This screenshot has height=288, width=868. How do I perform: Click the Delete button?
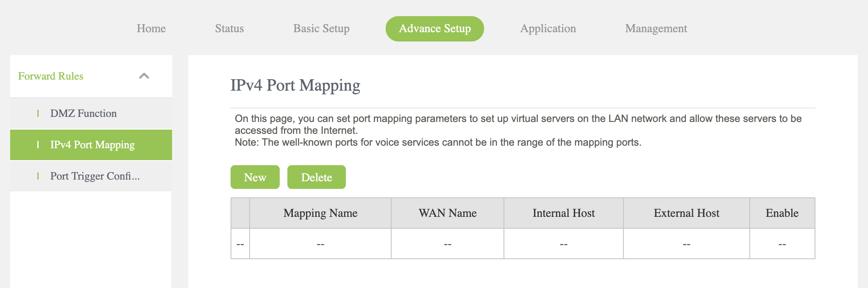pyautogui.click(x=317, y=177)
